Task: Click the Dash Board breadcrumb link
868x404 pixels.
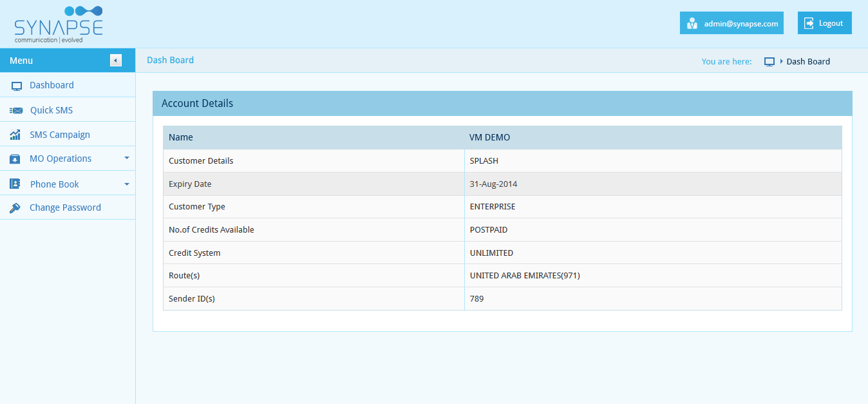Action: [x=808, y=62]
